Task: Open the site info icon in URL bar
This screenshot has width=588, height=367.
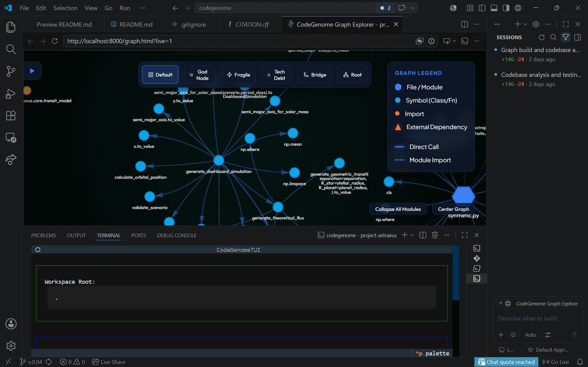Action: coord(431,41)
